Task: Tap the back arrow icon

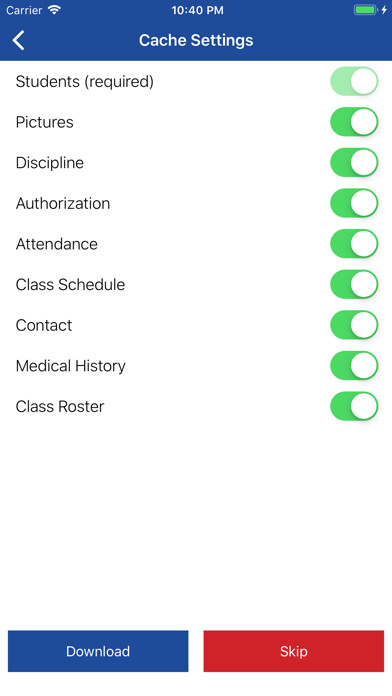Action: [x=19, y=40]
